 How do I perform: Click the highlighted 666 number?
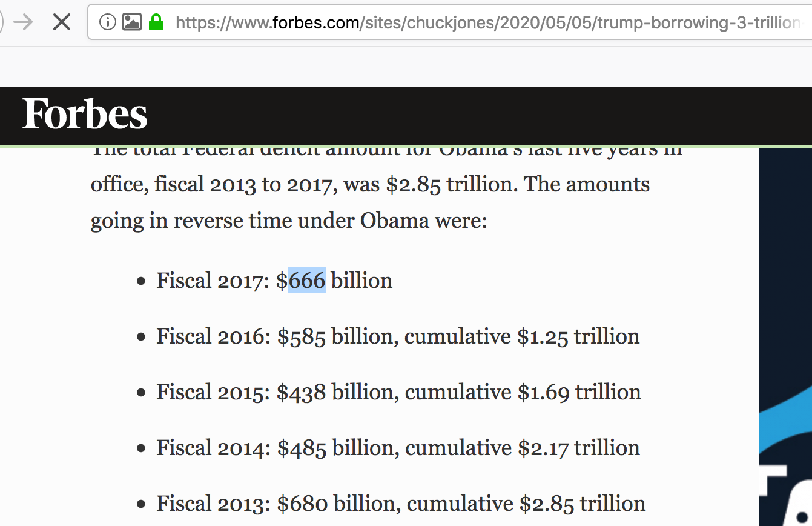tap(307, 280)
